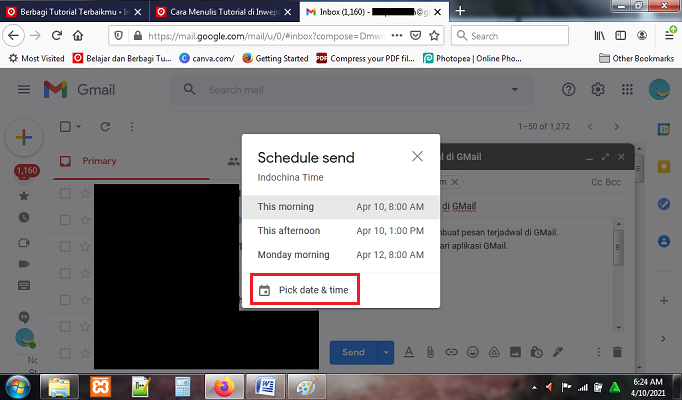Choose Pick date & time option
The height and width of the screenshot is (400, 682).
[x=304, y=290]
